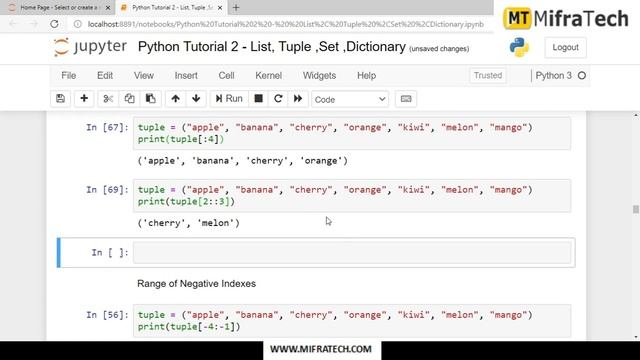Click the save and checkpoint icon

[x=60, y=99]
